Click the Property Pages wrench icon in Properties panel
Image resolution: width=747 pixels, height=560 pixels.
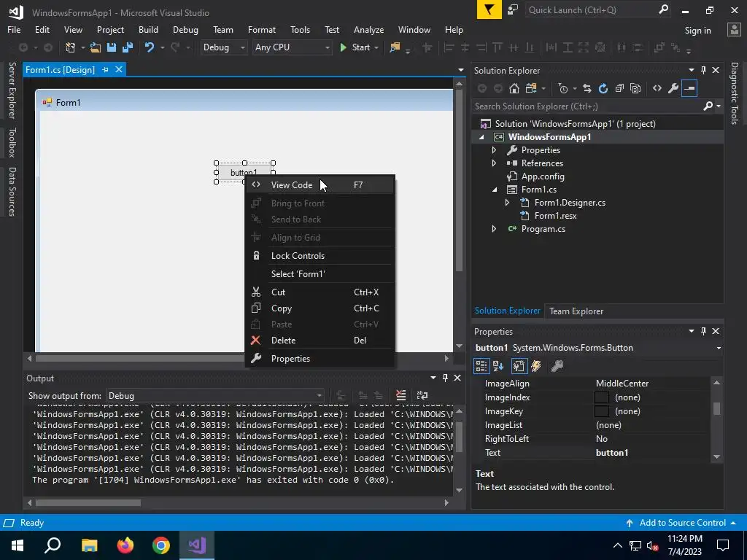pos(557,366)
